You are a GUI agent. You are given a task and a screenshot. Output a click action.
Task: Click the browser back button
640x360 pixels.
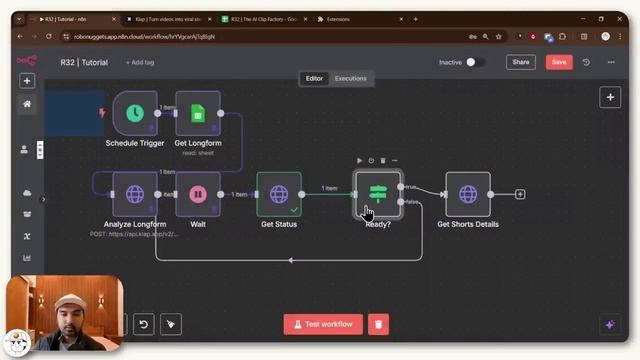20,36
